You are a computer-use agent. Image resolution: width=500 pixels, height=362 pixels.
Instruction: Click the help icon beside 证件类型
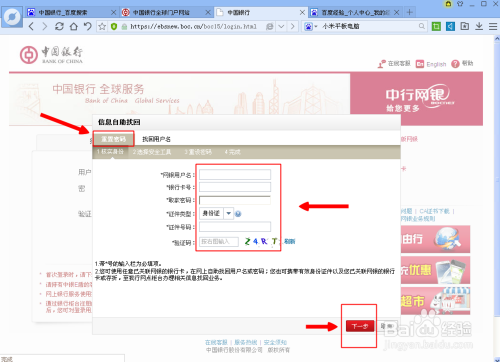(x=238, y=214)
